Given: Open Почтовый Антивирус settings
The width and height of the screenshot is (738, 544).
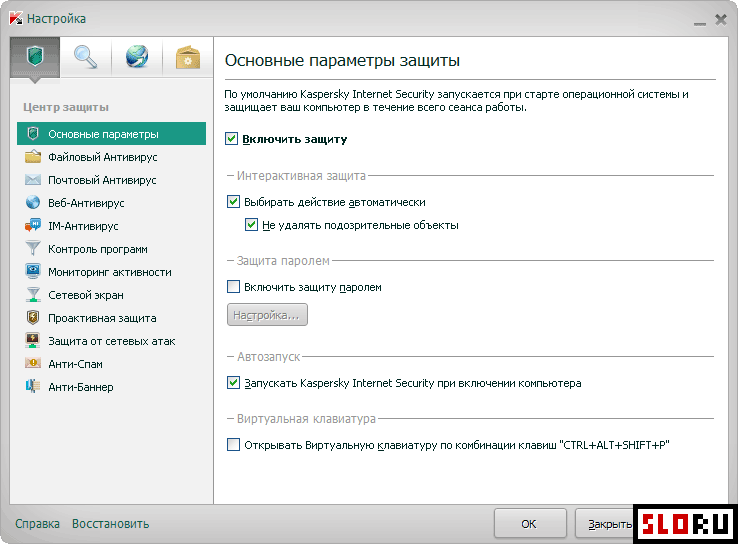Looking at the screenshot, I should 111,180.
